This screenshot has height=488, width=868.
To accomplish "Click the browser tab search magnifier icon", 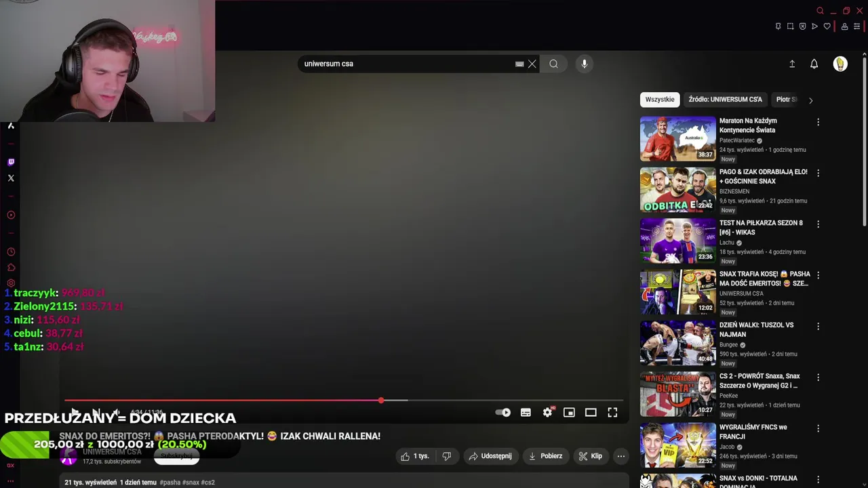I will [x=820, y=11].
